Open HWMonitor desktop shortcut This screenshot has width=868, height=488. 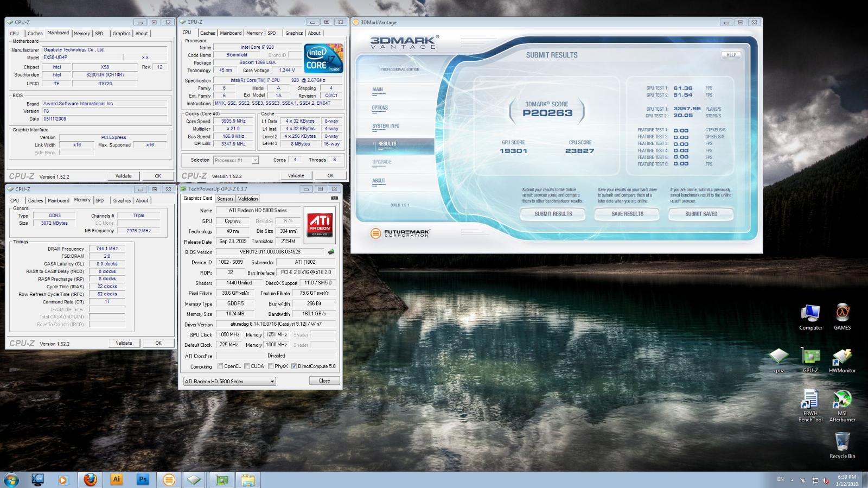tap(842, 360)
